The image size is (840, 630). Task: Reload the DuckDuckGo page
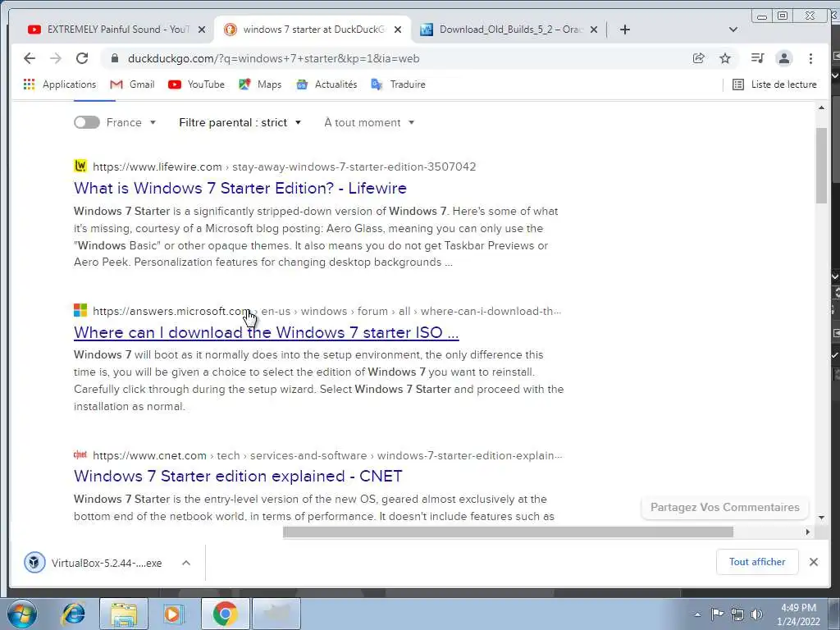point(82,58)
